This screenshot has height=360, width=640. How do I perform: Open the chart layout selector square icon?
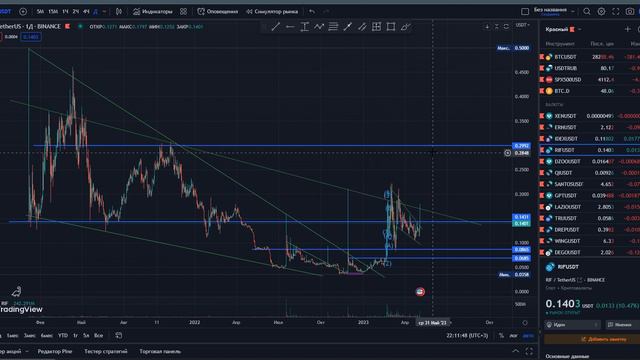click(525, 11)
